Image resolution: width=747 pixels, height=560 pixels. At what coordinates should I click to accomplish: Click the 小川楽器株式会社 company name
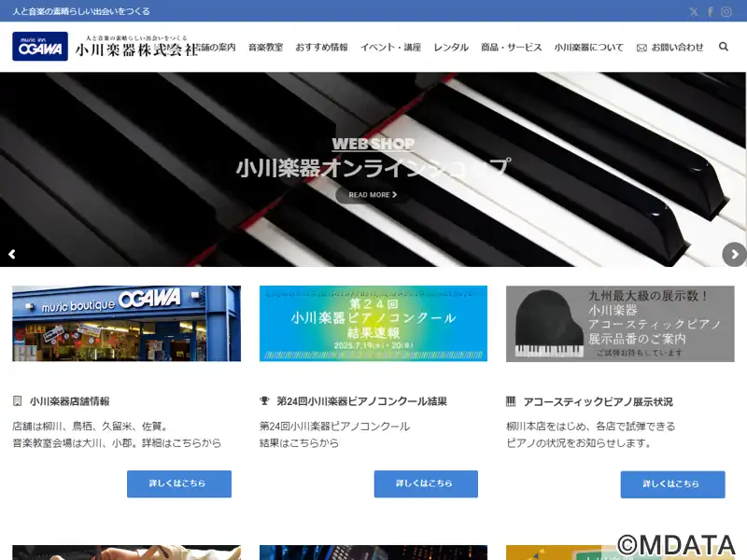coord(136,49)
